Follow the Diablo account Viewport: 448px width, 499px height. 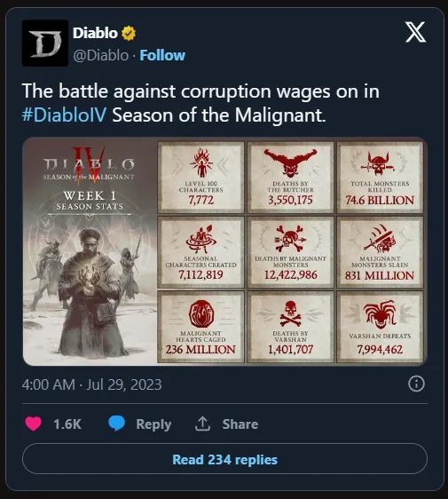162,55
